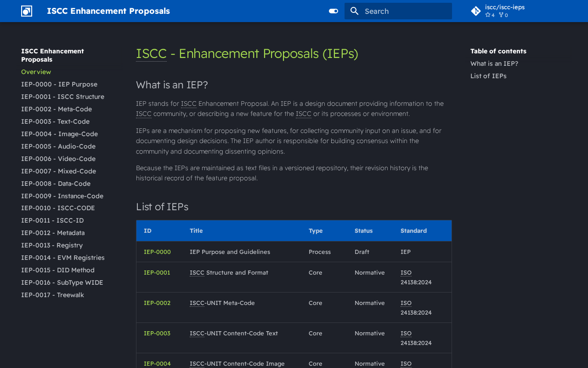Screen dimensions: 588x368
Task: Click the repository stars count icon
Action: pyautogui.click(x=488, y=15)
